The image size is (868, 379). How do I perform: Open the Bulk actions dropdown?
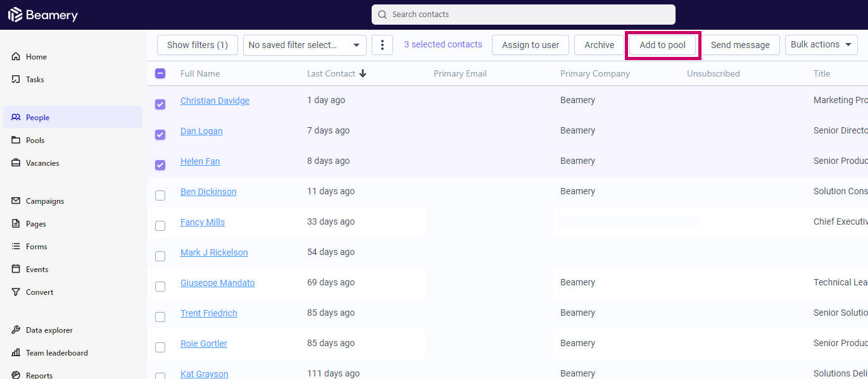(x=821, y=45)
